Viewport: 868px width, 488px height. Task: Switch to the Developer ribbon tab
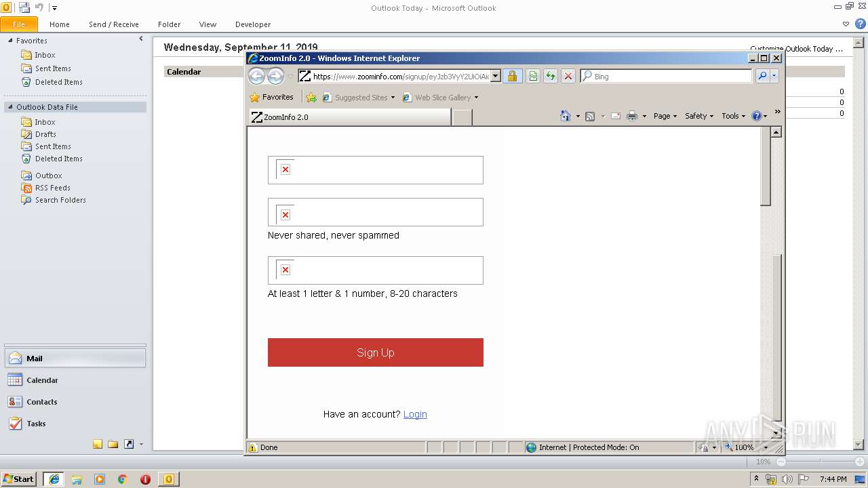tap(253, 24)
